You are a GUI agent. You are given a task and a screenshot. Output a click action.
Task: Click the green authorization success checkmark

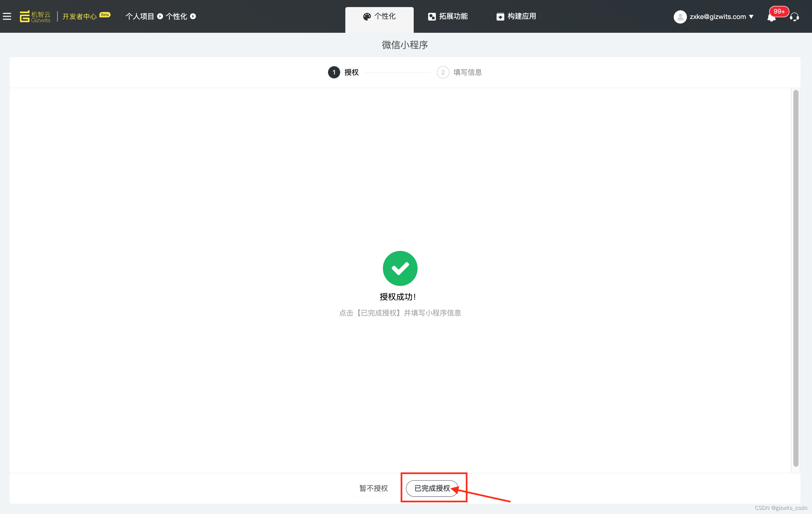click(400, 268)
